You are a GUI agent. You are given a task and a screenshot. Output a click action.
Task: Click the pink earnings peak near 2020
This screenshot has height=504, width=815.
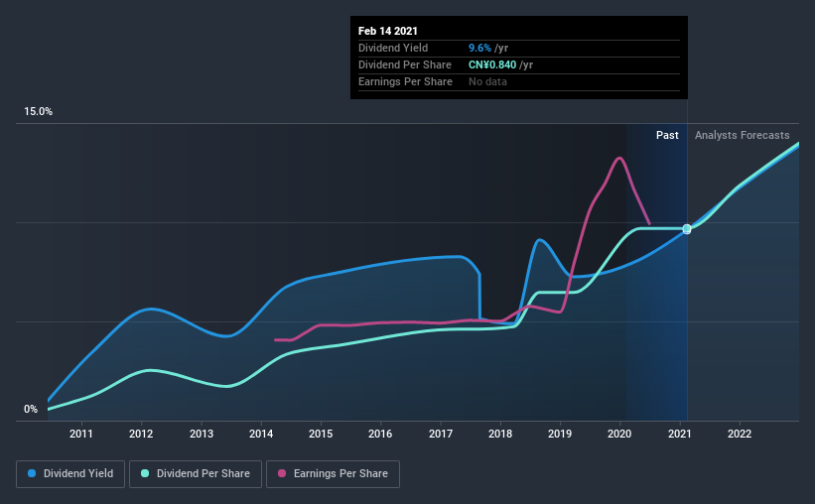[x=619, y=158]
